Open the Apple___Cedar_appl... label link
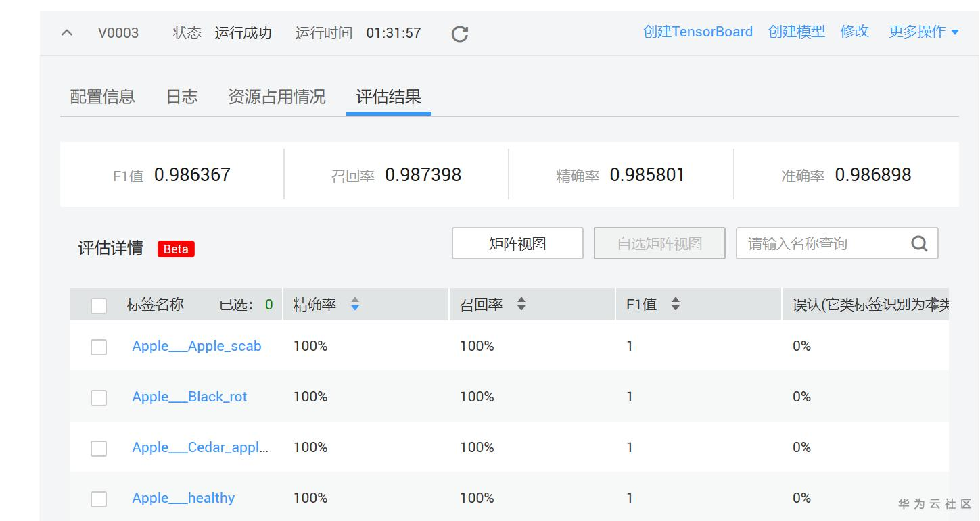980x521 pixels. pyautogui.click(x=200, y=447)
